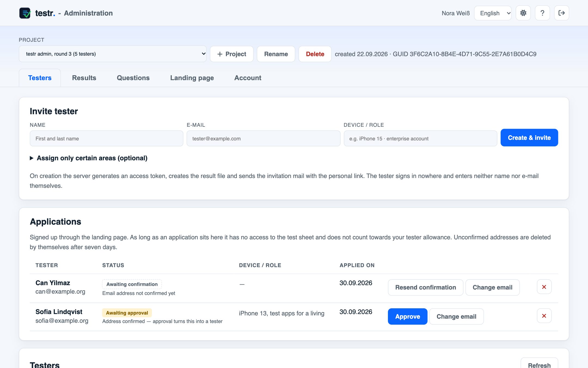
Task: Remove Sofia Lindqvist application with red X
Action: [544, 316]
